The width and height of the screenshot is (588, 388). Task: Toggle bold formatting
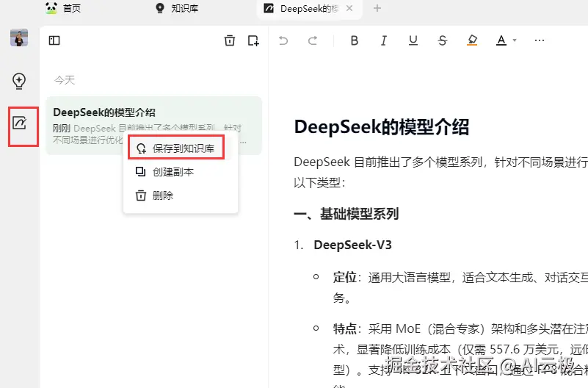(355, 40)
